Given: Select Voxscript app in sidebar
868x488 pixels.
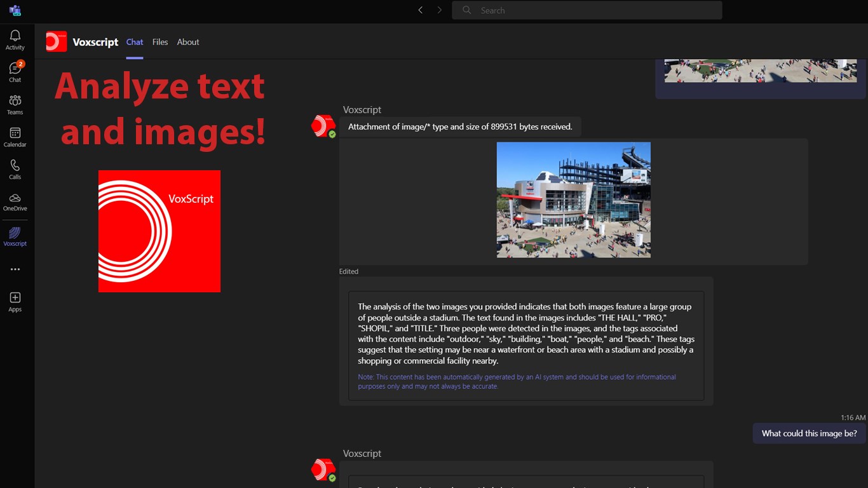Looking at the screenshot, I should (15, 236).
